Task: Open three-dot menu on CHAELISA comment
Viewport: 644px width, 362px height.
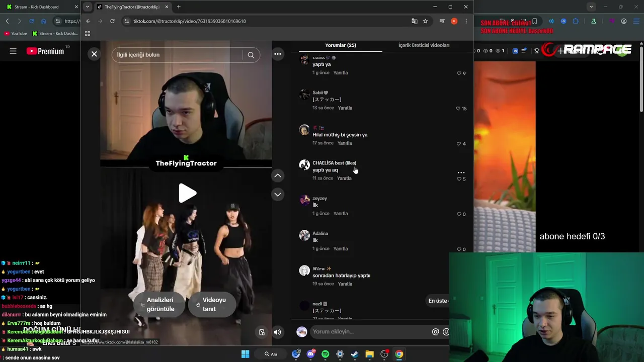Action: point(461,172)
